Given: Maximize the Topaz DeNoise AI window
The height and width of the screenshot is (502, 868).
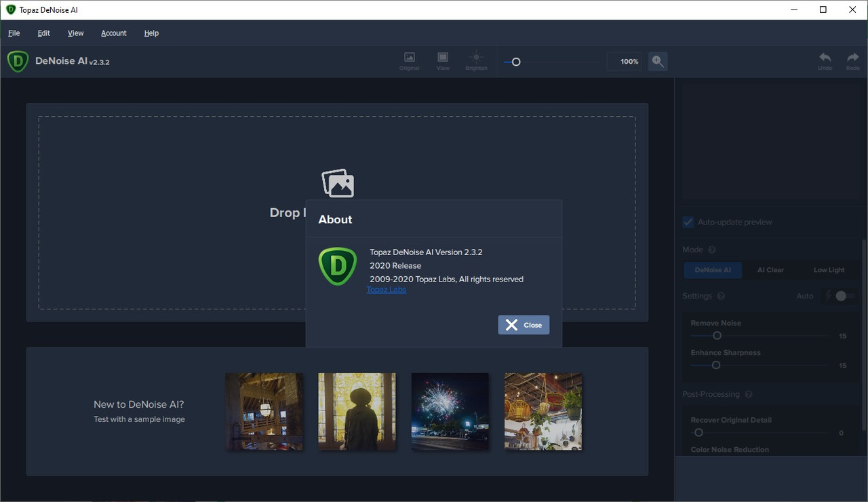Looking at the screenshot, I should 823,9.
